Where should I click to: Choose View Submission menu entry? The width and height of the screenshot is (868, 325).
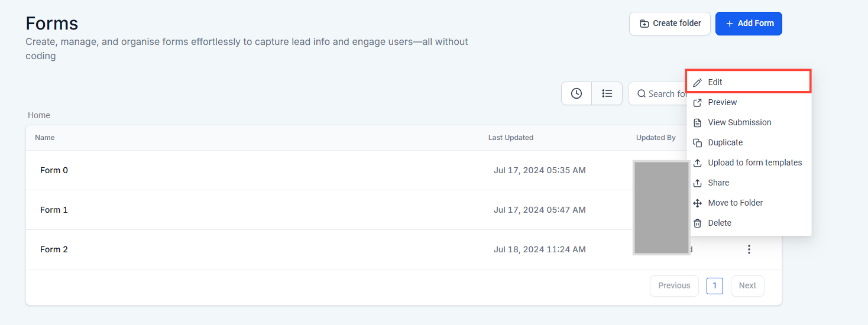pyautogui.click(x=739, y=123)
